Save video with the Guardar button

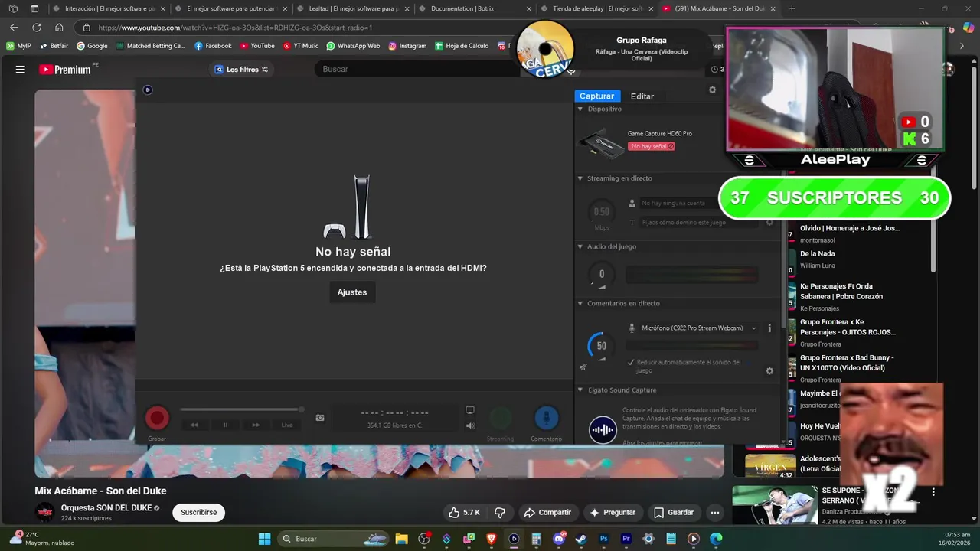coord(674,513)
